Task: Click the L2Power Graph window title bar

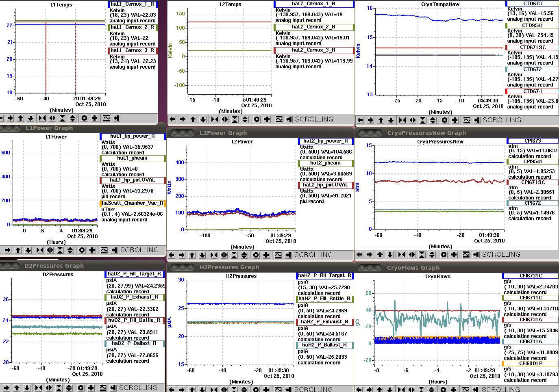Action: pyautogui.click(x=260, y=133)
